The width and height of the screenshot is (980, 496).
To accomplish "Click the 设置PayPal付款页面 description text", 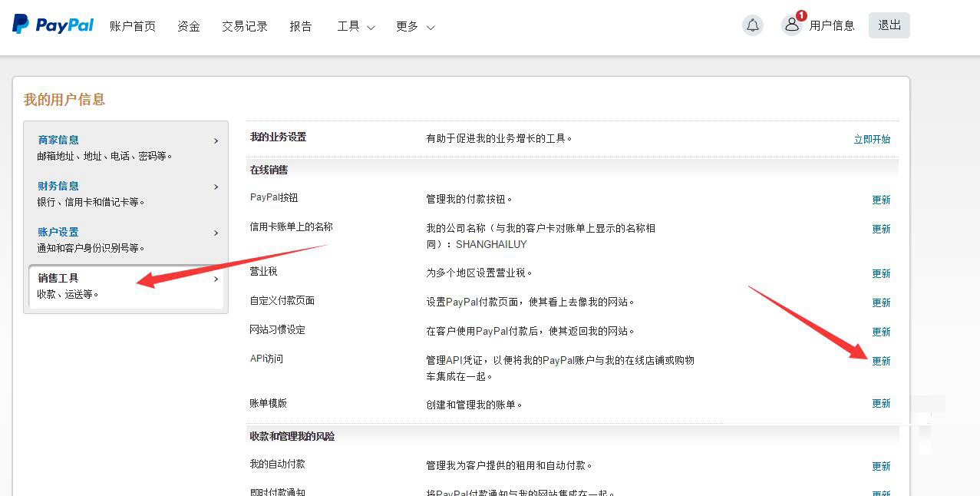I will (531, 302).
